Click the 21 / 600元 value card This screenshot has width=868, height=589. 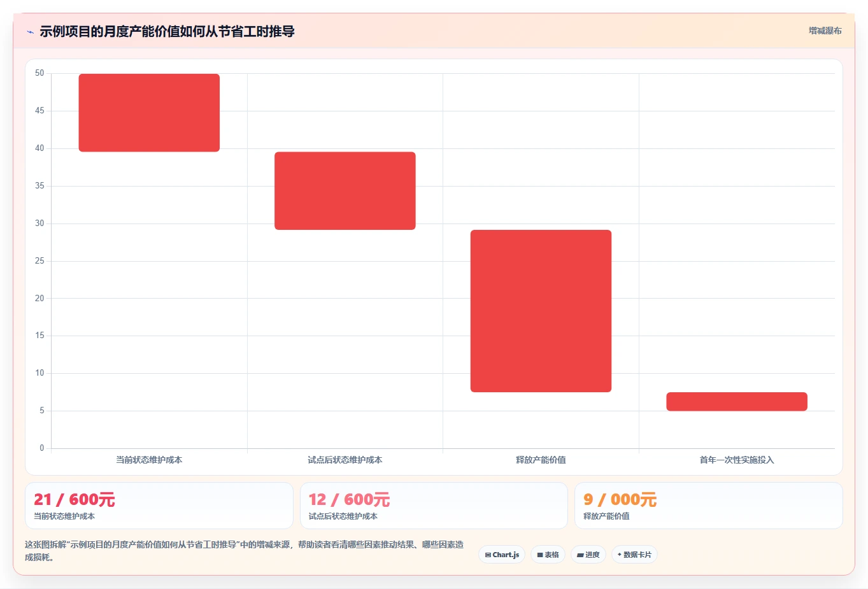[x=159, y=506]
